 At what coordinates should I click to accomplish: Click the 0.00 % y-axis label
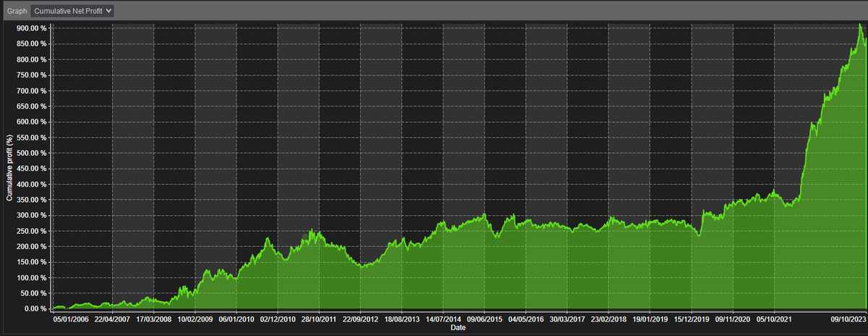point(36,308)
